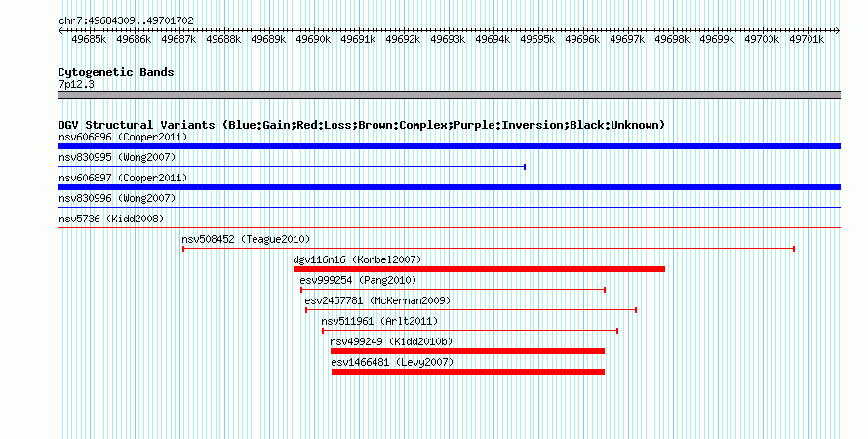Click the gray 7p12.3 cytogenetic band bar
This screenshot has height=439, width=868.
coord(449,95)
